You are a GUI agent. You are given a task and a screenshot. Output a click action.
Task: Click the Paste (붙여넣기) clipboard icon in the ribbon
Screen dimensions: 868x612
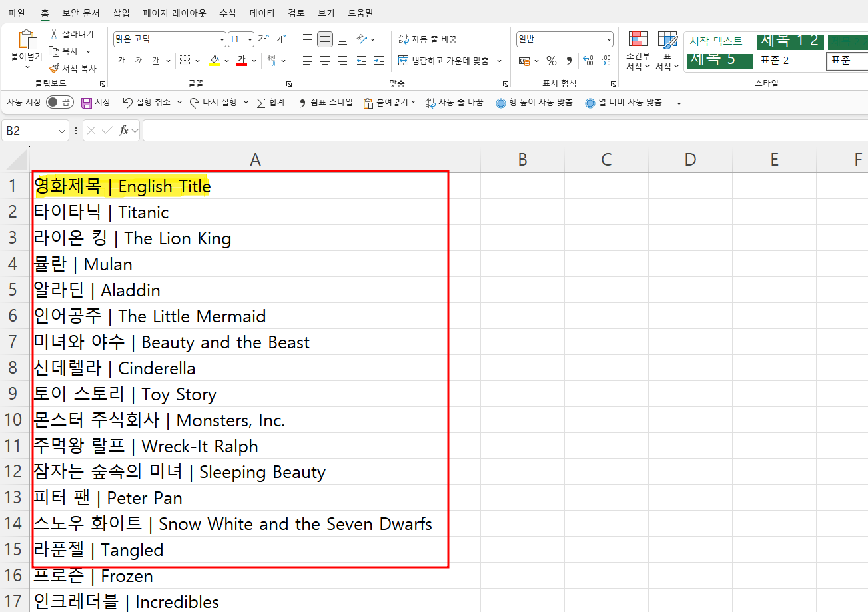point(27,40)
